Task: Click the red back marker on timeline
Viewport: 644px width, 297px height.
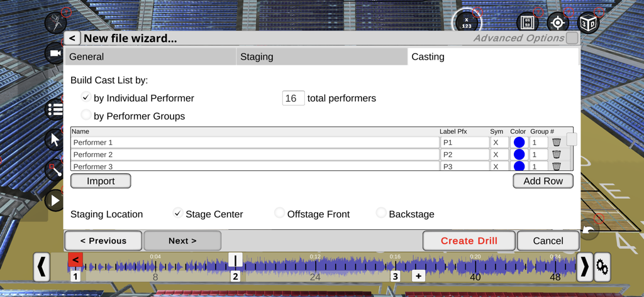Action: point(75,259)
